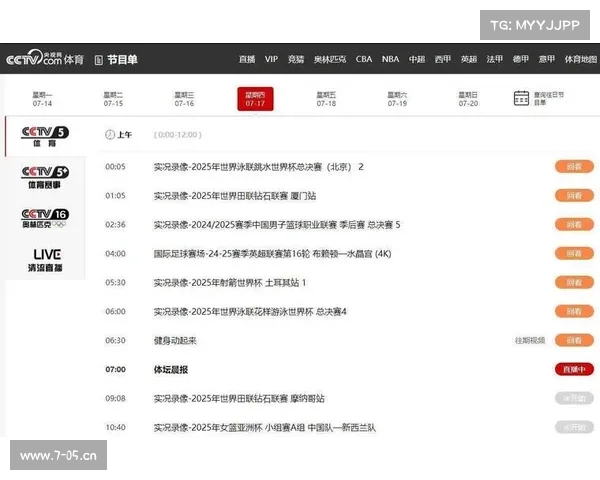Open the CCTV.com sports logo

[x=45, y=59]
